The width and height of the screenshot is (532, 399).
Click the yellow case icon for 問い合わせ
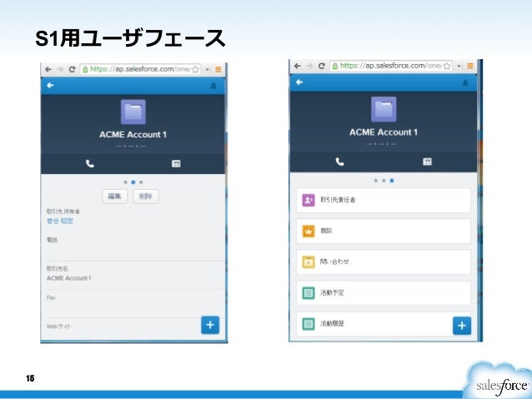[x=309, y=262]
